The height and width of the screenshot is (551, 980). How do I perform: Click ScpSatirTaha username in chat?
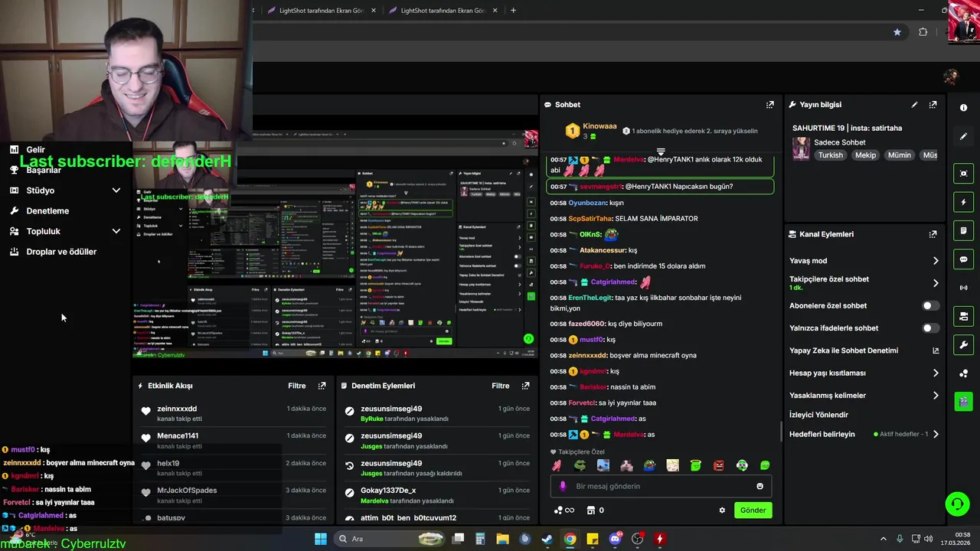click(x=590, y=219)
